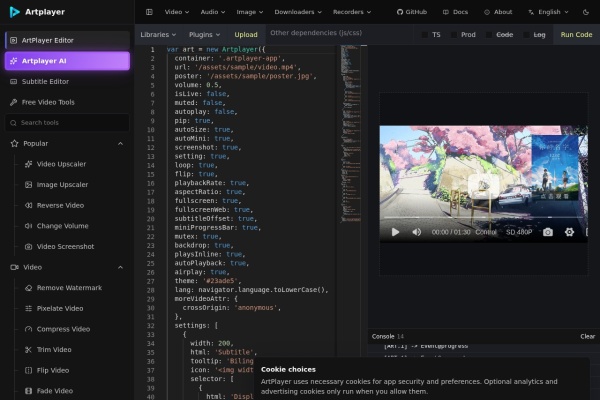Open the Remove Watermark tool
Viewport: 600px width, 400px height.
pyautogui.click(x=69, y=287)
